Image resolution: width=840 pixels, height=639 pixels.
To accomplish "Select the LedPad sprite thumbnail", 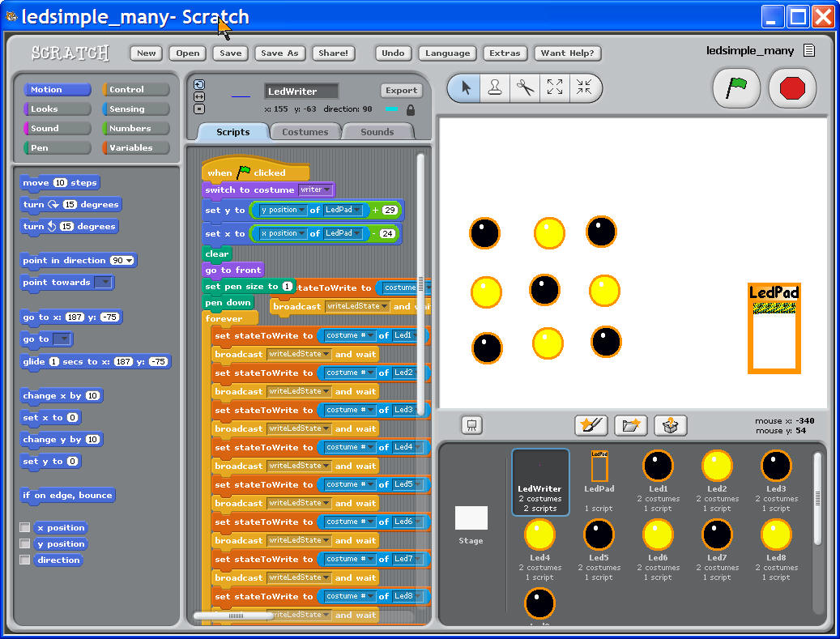I will point(599,480).
